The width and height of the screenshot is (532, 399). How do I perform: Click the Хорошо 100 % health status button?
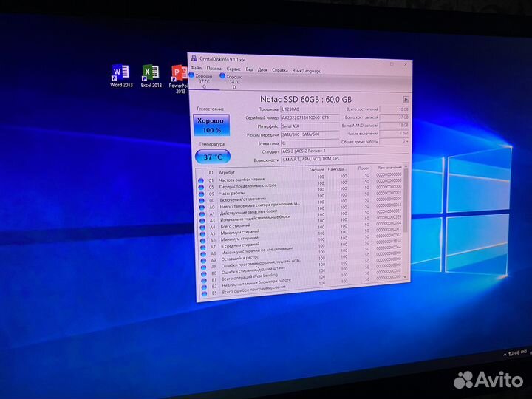tap(211, 125)
